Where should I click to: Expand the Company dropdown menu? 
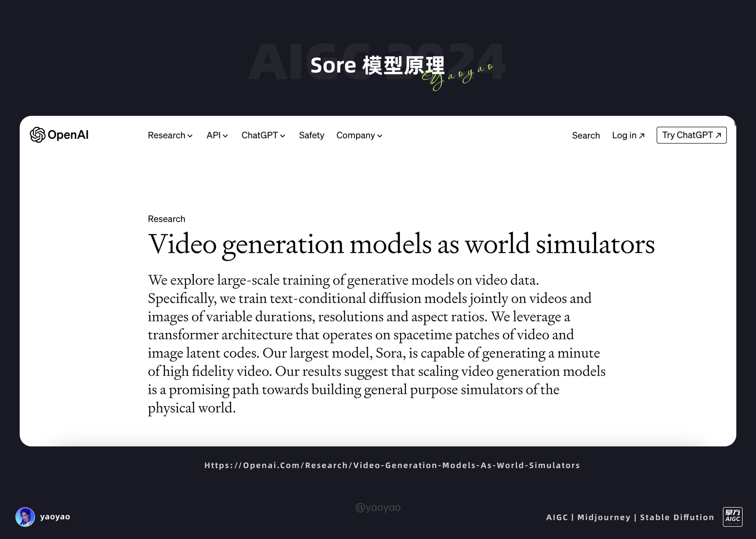[359, 135]
